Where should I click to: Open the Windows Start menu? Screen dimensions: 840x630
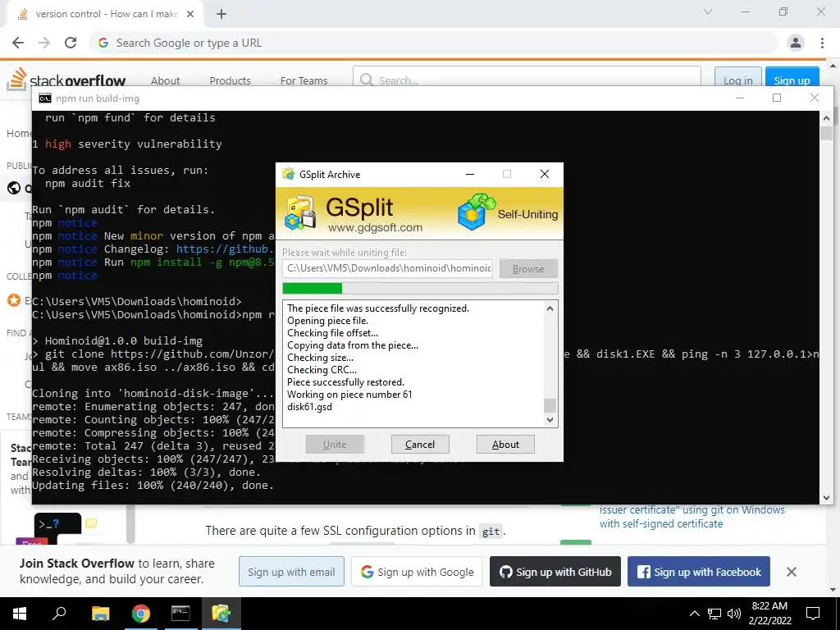point(20,614)
